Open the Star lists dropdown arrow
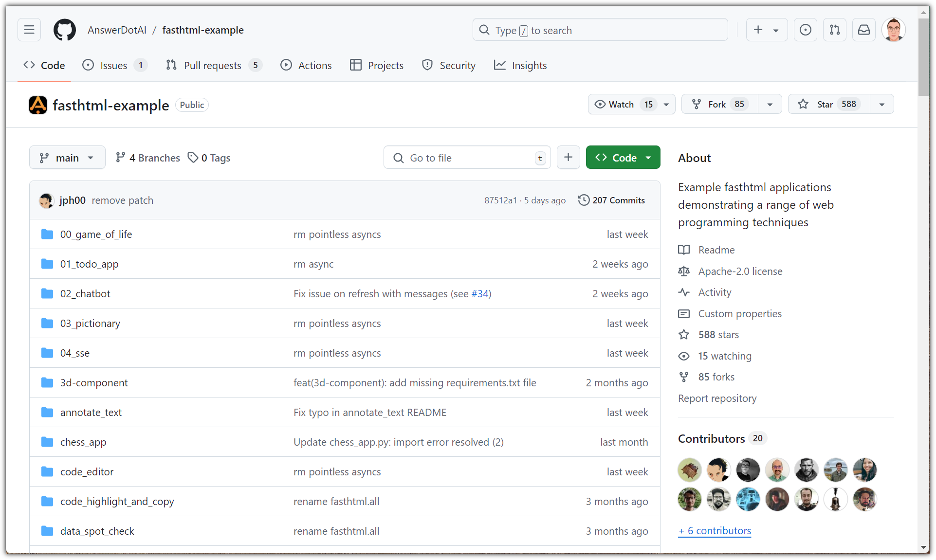 [882, 105]
